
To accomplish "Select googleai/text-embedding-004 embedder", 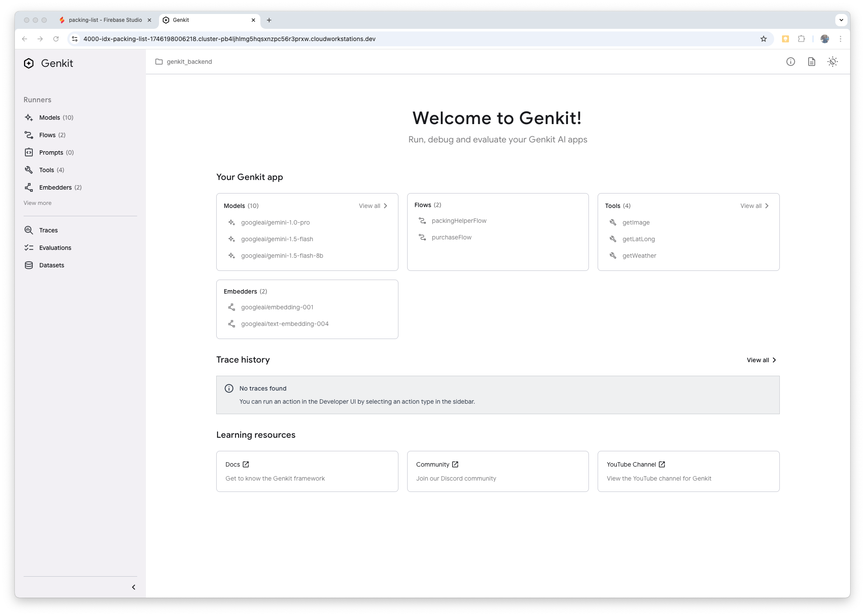I will (285, 324).
